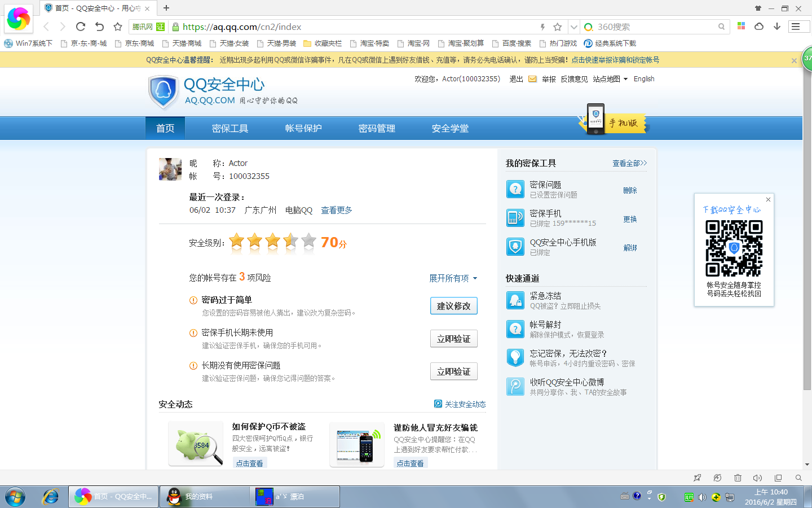Click the 关注安全动态 link
Viewport: 812px width, 508px height.
pos(460,404)
